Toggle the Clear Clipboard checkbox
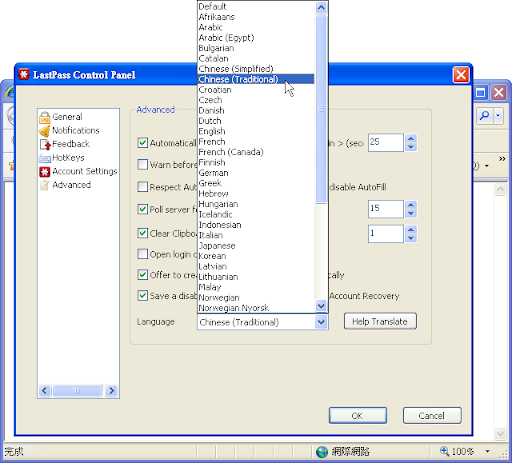The width and height of the screenshot is (512, 463). [x=143, y=233]
